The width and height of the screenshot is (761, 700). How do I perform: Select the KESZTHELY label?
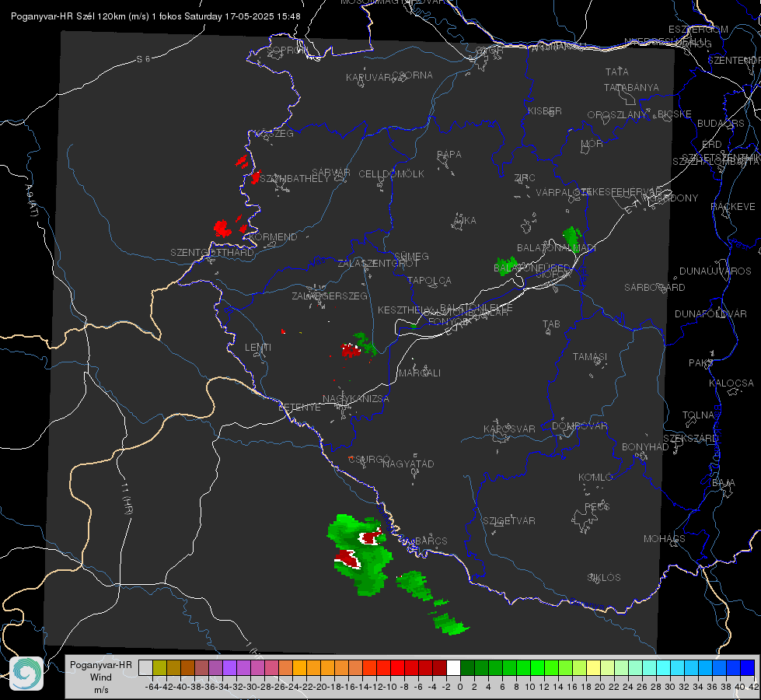click(x=403, y=310)
